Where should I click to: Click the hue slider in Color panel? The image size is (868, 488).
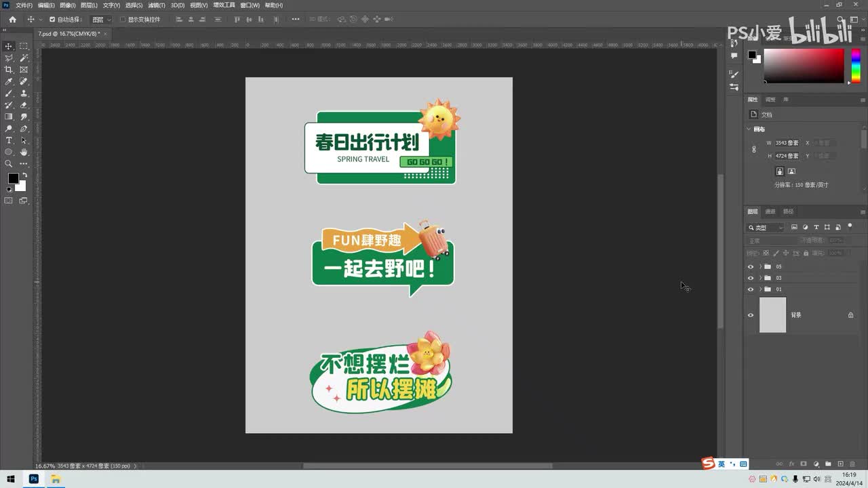pos(856,66)
